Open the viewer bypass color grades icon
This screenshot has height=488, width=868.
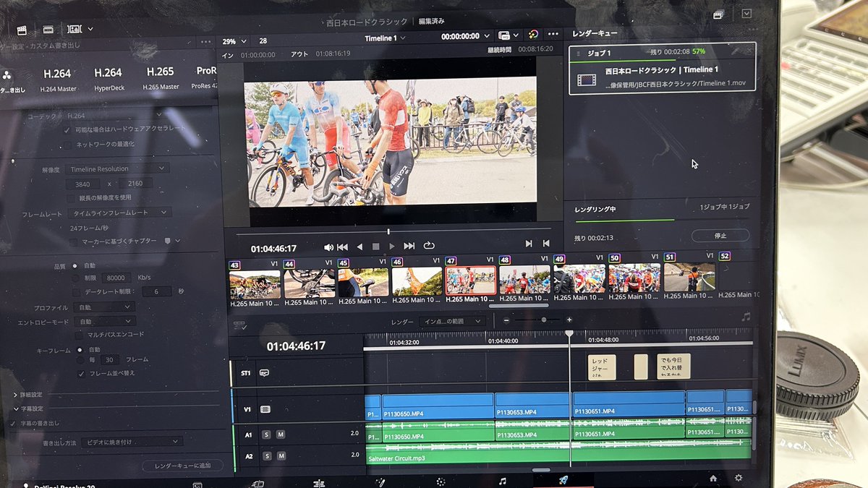(533, 34)
